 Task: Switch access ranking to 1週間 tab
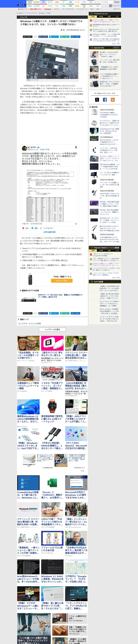click(x=109, y=17)
